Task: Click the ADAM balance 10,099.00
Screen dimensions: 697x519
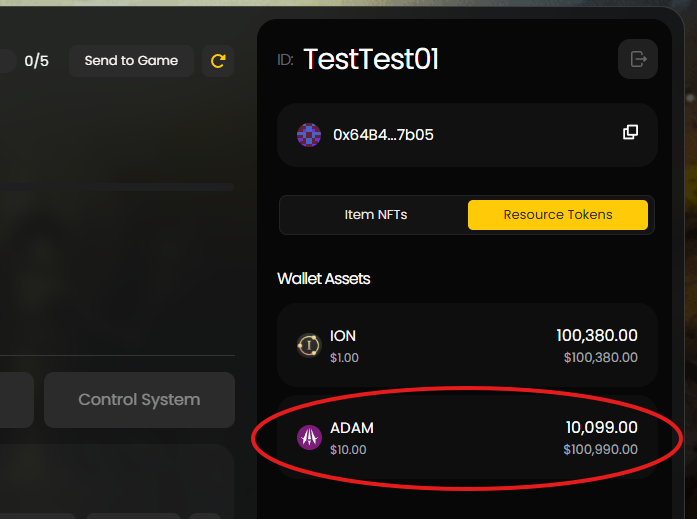Action: pyautogui.click(x=601, y=428)
